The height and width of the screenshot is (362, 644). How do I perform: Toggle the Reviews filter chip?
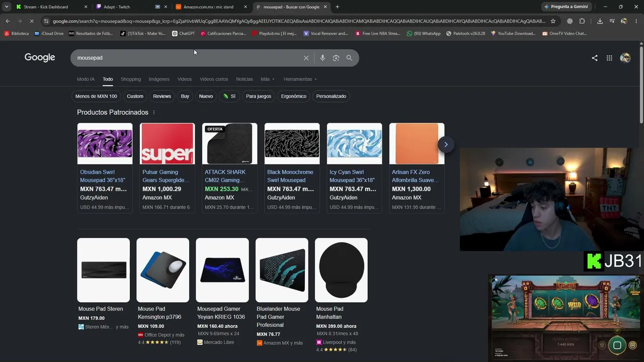pyautogui.click(x=162, y=96)
